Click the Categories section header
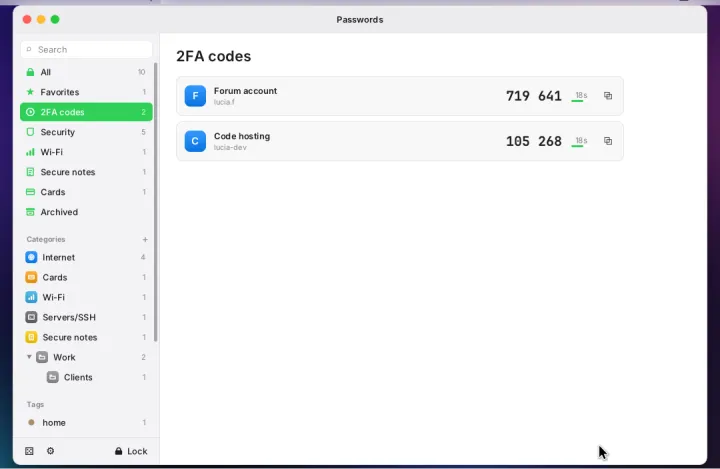Viewport: 720px width, 469px height. 46,239
